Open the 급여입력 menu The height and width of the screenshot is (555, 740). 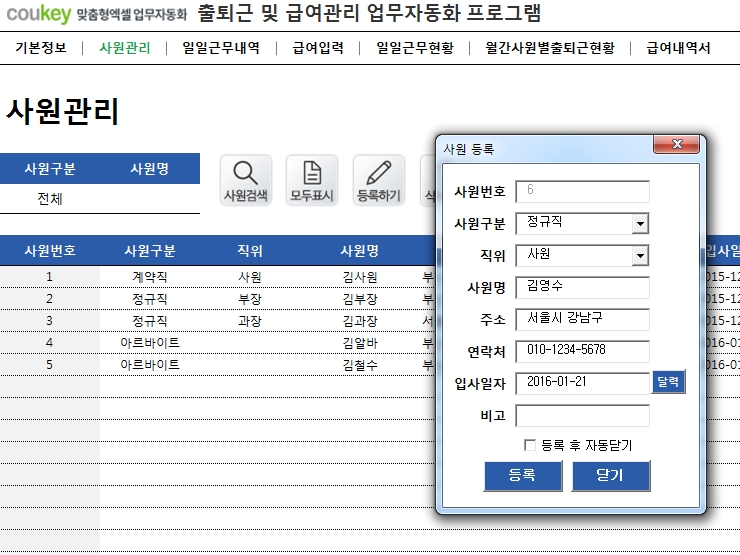pyautogui.click(x=318, y=48)
